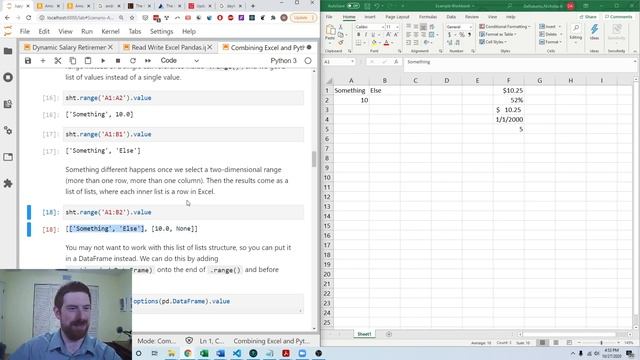640x360 pixels.
Task: Interrupt the kernel with the stop icon
Action: tap(118, 60)
